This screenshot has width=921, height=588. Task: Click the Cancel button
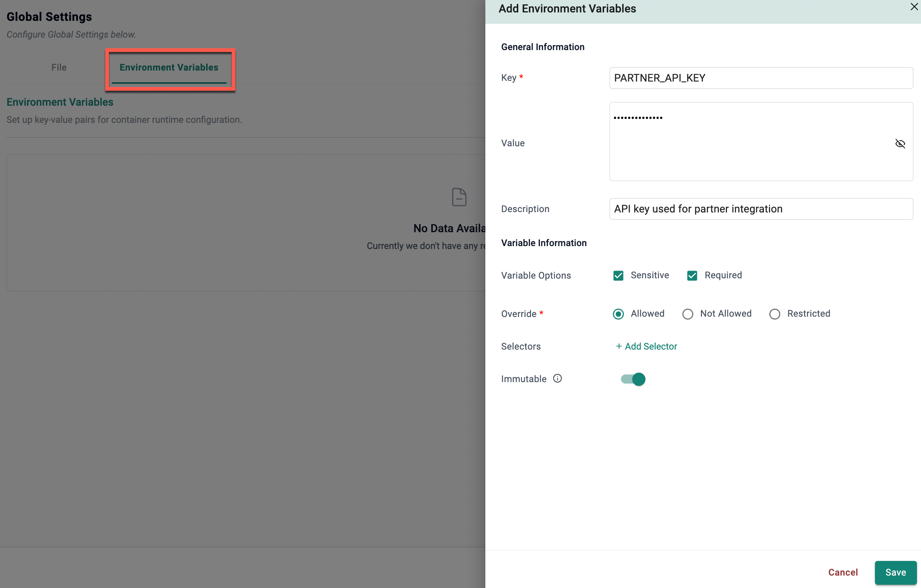click(842, 572)
